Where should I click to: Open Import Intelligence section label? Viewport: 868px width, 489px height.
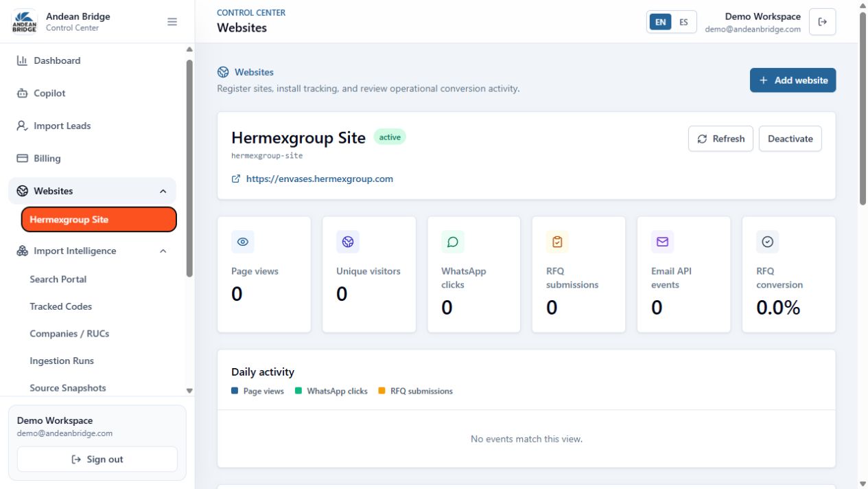point(75,251)
